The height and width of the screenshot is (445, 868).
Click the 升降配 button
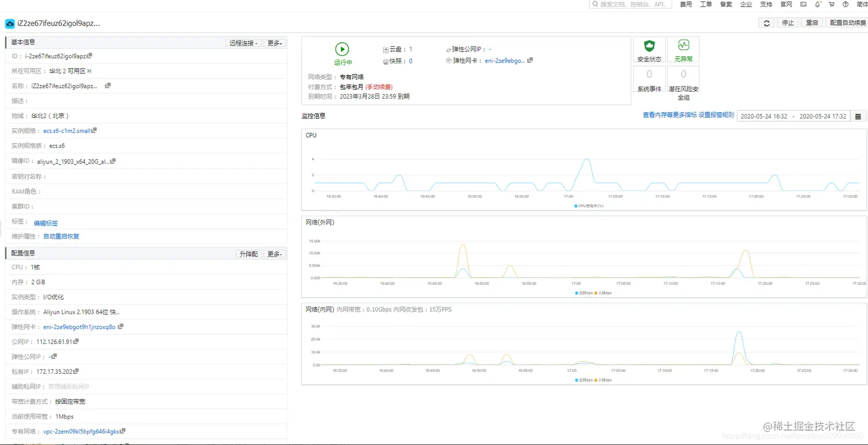click(x=249, y=253)
